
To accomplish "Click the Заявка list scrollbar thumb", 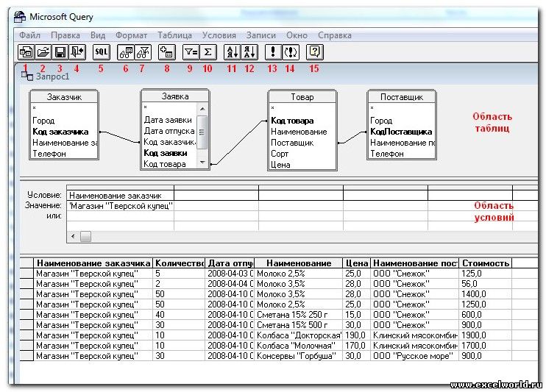I will 202,132.
